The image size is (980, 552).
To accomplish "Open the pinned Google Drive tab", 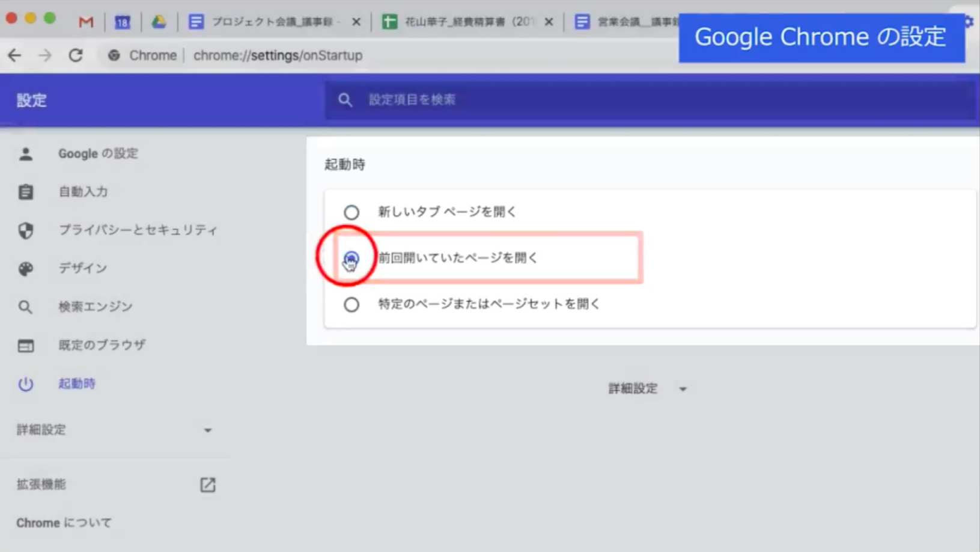I will 159,22.
